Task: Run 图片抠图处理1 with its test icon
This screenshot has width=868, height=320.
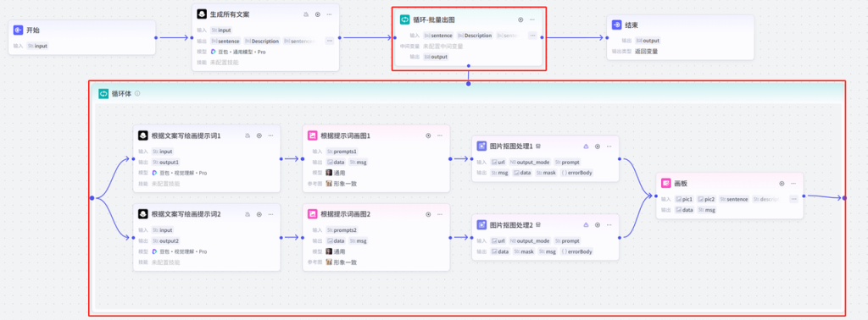Action: pyautogui.click(x=598, y=146)
